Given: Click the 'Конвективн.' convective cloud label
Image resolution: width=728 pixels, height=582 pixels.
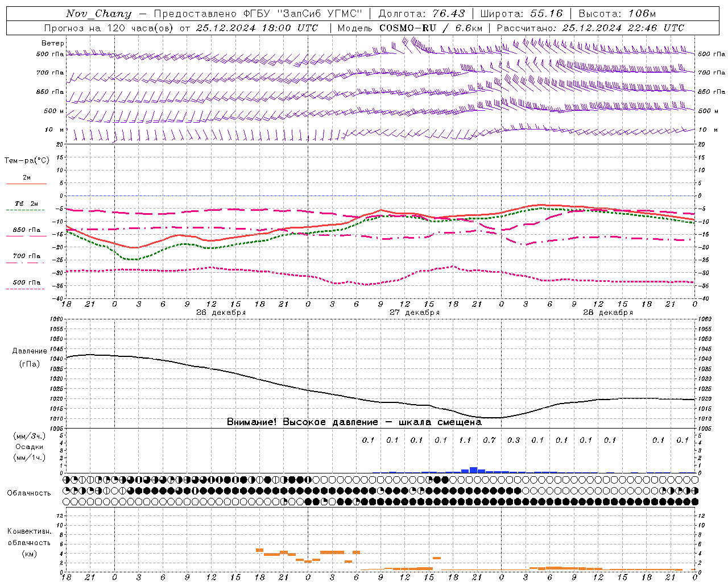Looking at the screenshot, I should pos(29,531).
